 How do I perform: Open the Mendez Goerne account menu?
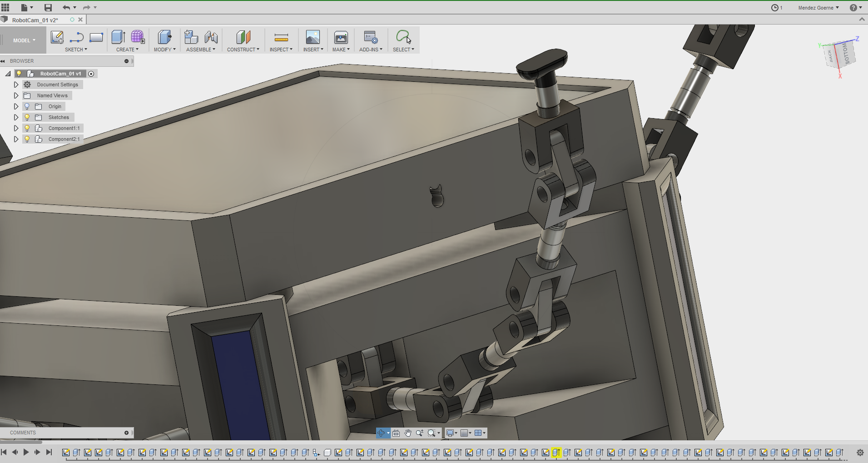click(818, 8)
